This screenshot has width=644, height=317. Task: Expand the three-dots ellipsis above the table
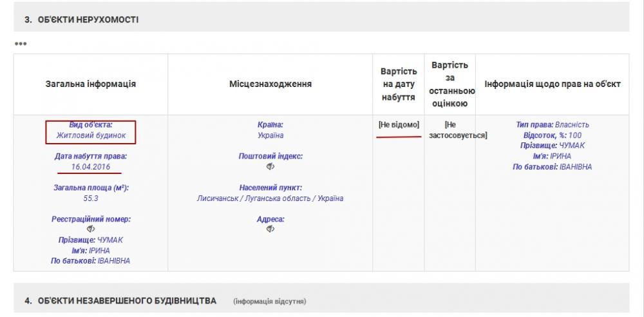coord(21,44)
